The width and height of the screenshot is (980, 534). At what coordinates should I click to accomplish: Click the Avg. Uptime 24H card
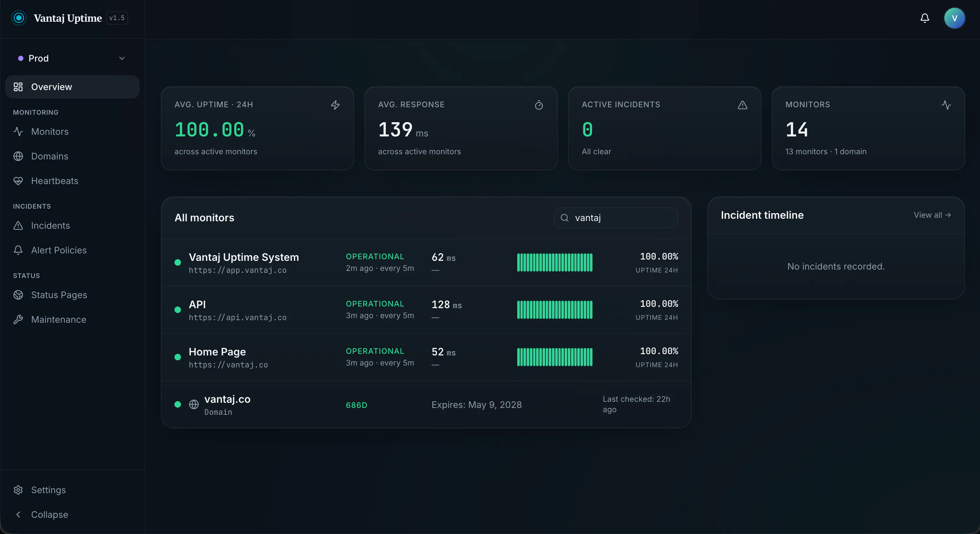[257, 128]
